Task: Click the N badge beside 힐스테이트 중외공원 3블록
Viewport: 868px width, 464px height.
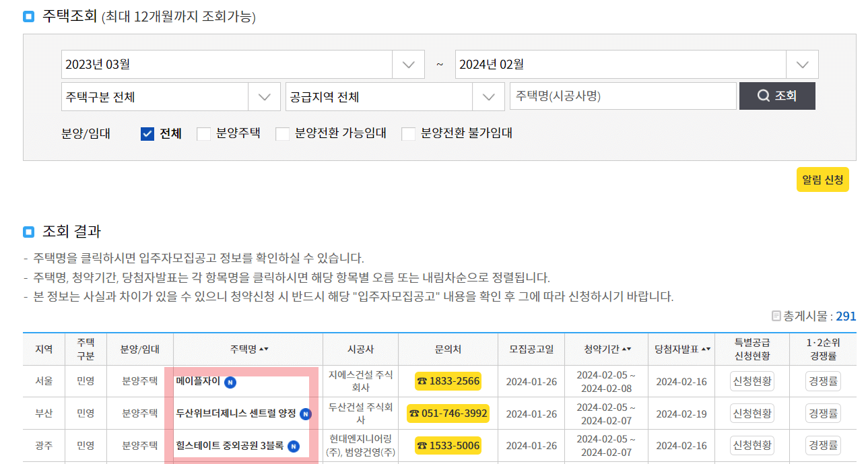Action: tap(293, 446)
